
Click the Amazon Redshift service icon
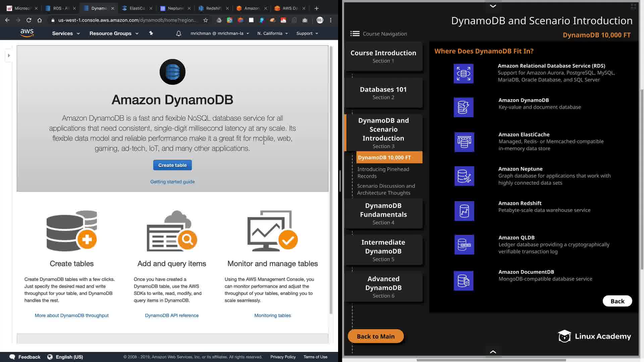click(464, 211)
